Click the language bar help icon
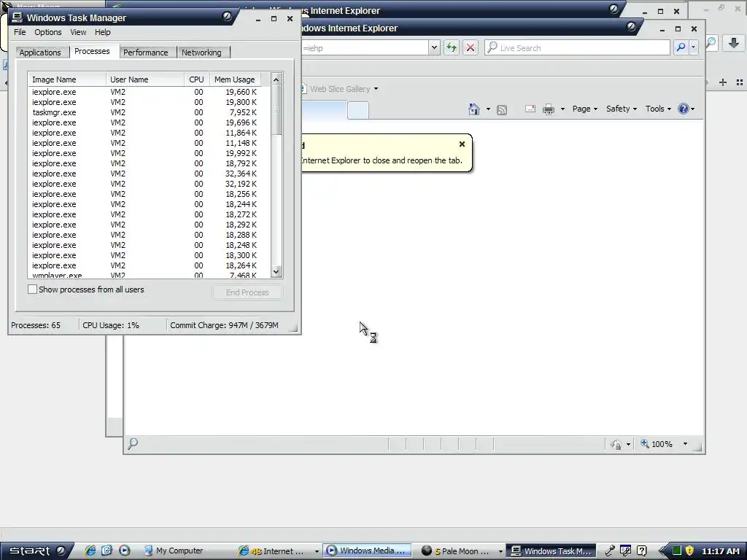The height and width of the screenshot is (560, 747). [642, 551]
